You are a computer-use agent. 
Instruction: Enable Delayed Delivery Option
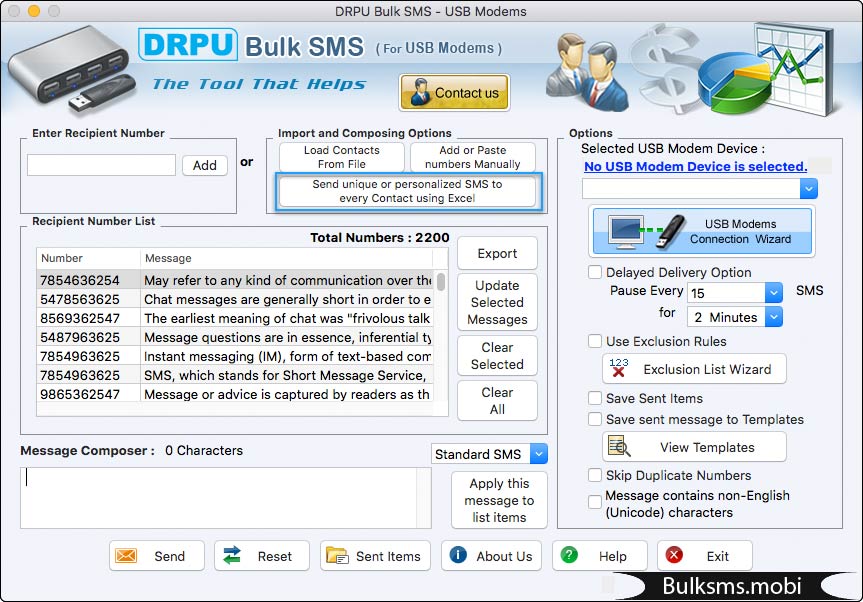click(x=594, y=272)
